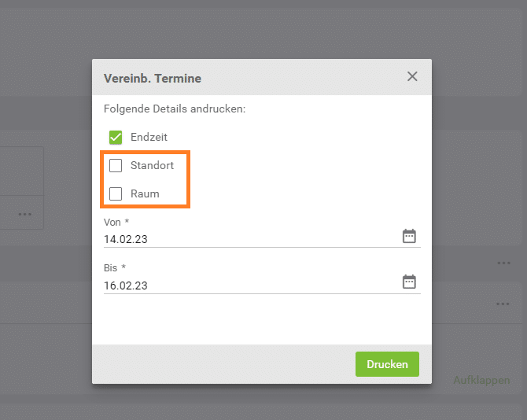This screenshot has width=527, height=420.
Task: Click the Standort label text
Action: coord(152,165)
